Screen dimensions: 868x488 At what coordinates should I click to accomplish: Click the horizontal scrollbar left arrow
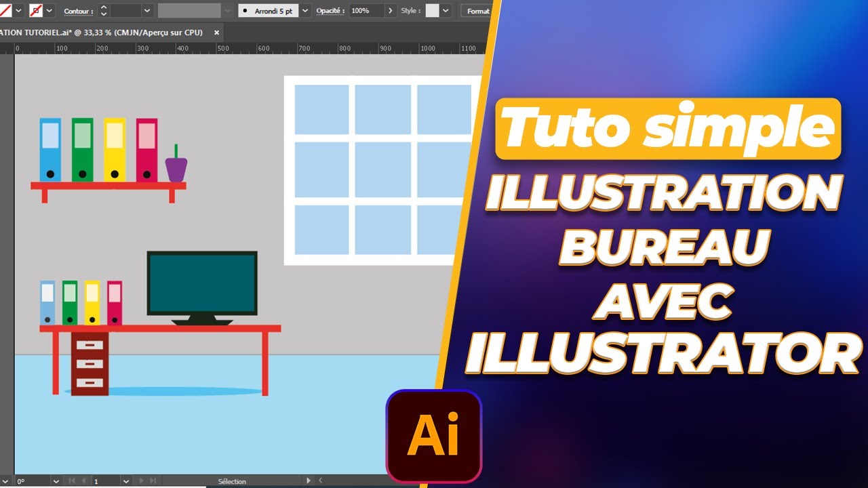coord(321,481)
